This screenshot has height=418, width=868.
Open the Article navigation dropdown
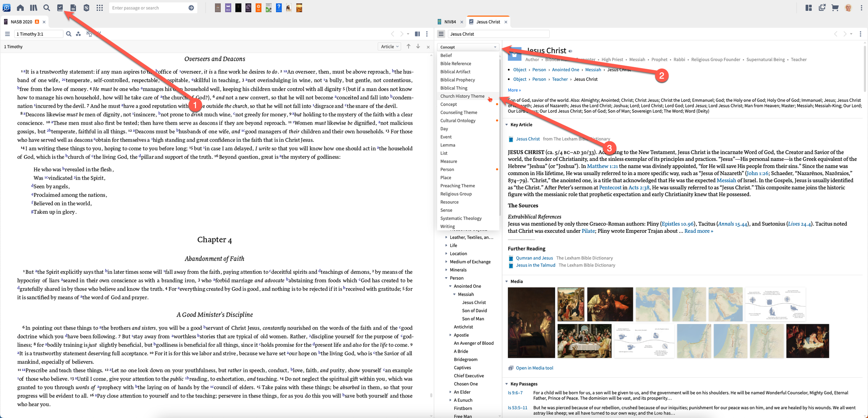click(389, 47)
